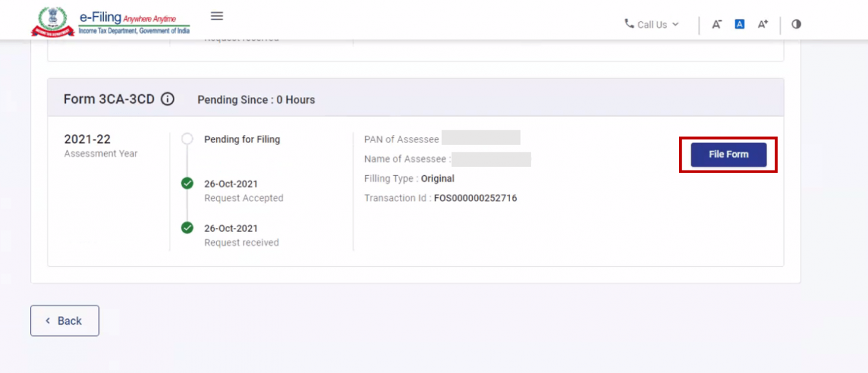The height and width of the screenshot is (373, 868).
Task: Click the Income Tax Department emblem logo
Action: [x=53, y=21]
